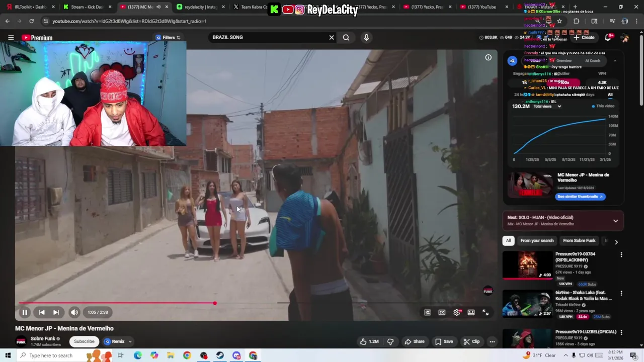The image size is (644, 362).
Task: Enter fullscreen mode in the player
Action: pos(486,312)
